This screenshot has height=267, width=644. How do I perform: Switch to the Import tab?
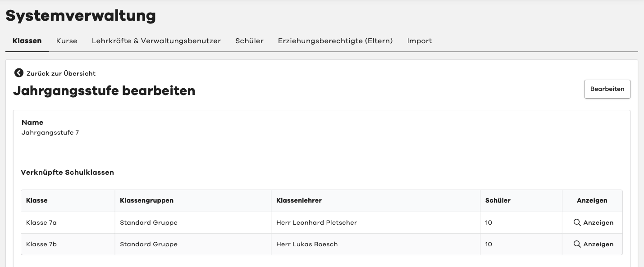click(x=420, y=41)
